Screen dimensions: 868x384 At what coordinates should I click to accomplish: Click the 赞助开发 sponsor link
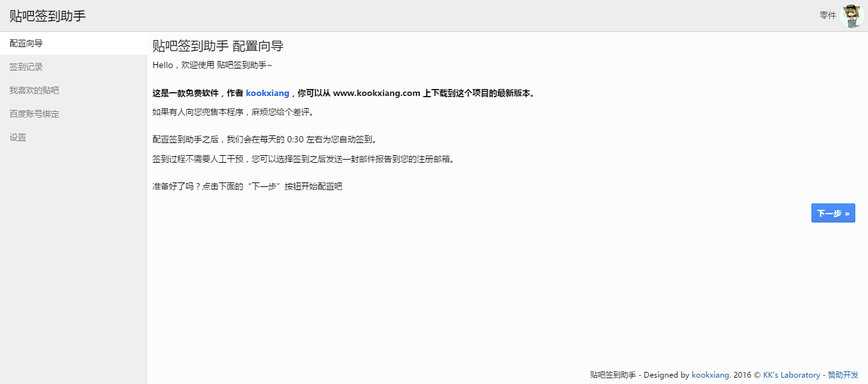click(x=843, y=374)
